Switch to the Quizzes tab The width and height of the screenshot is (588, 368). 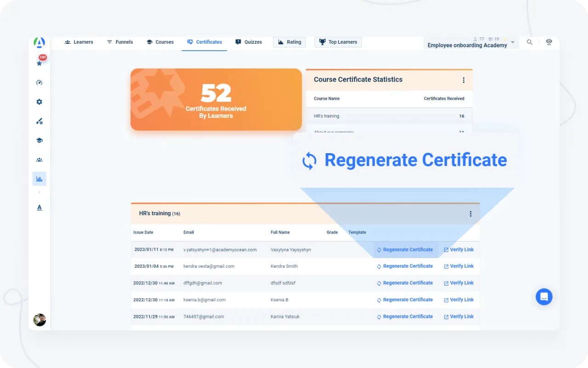point(249,42)
